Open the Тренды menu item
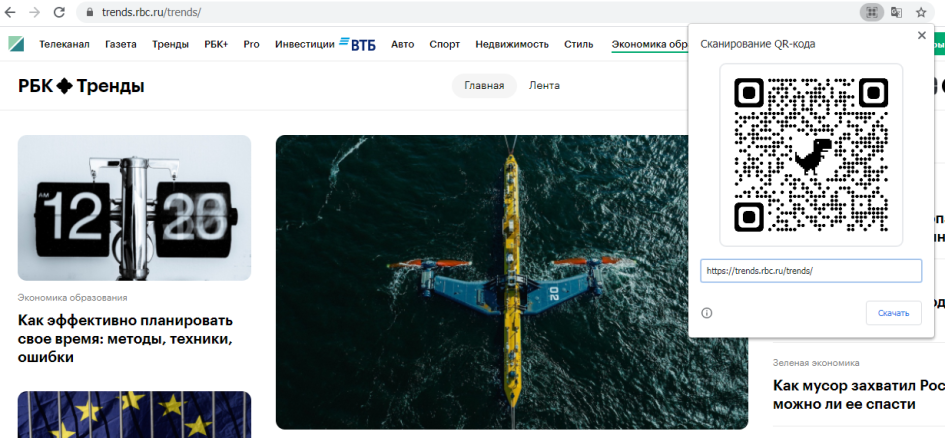 point(170,44)
